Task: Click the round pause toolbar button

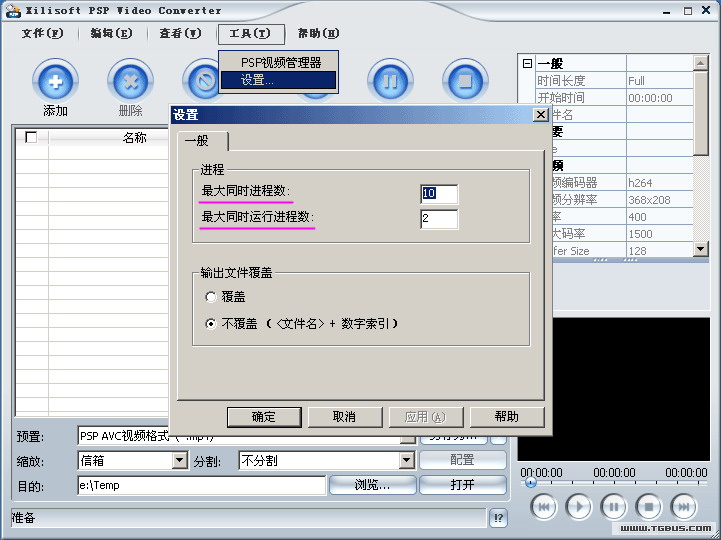Action: 390,81
